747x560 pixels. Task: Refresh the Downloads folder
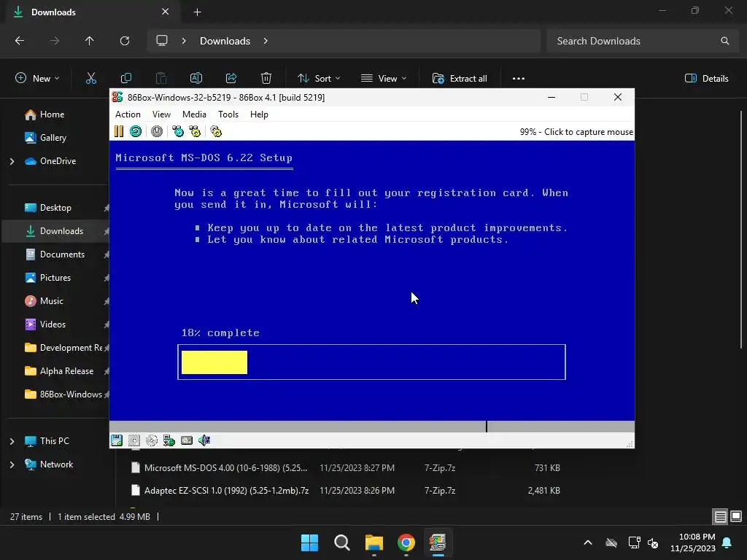click(125, 41)
